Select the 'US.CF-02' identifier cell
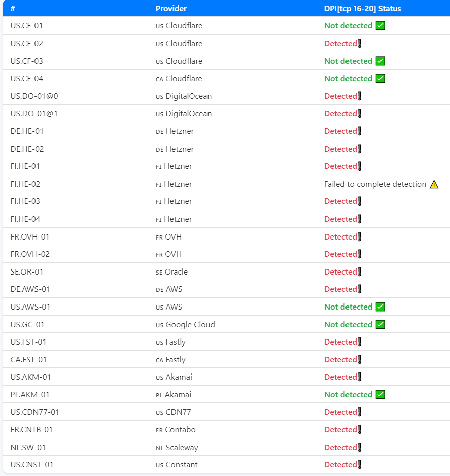This screenshot has width=450, height=476. pyautogui.click(x=27, y=44)
